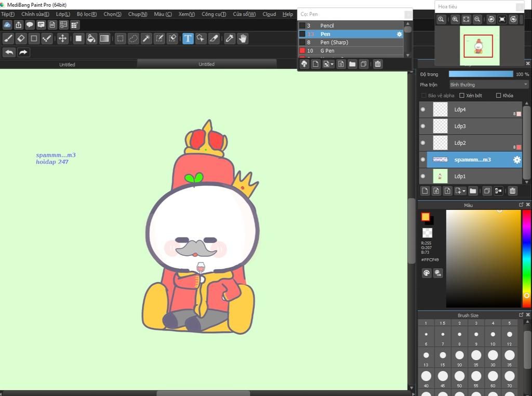Open the Chỉnh sửa menu
The height and width of the screenshot is (396, 532).
click(35, 14)
